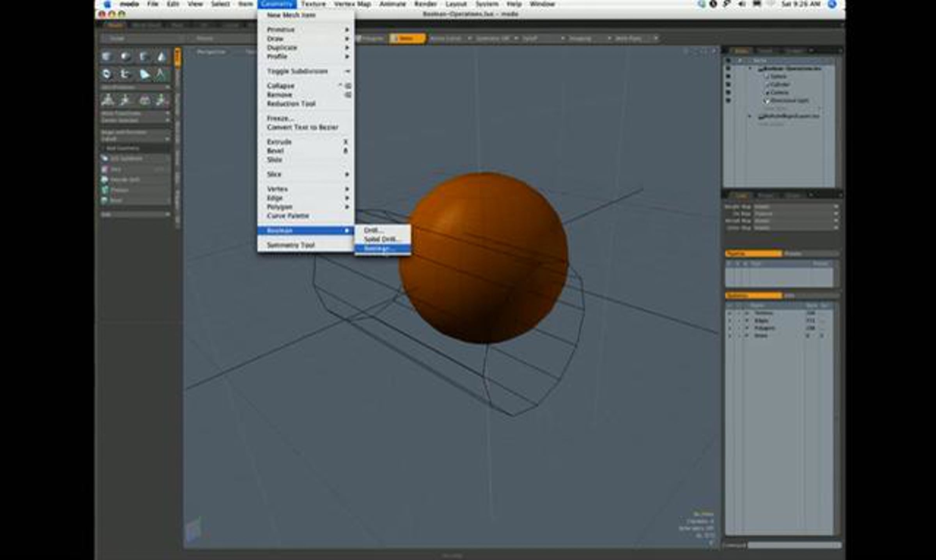Click the orange sphere in the viewport
Screen dimensions: 936x560
click(484, 258)
